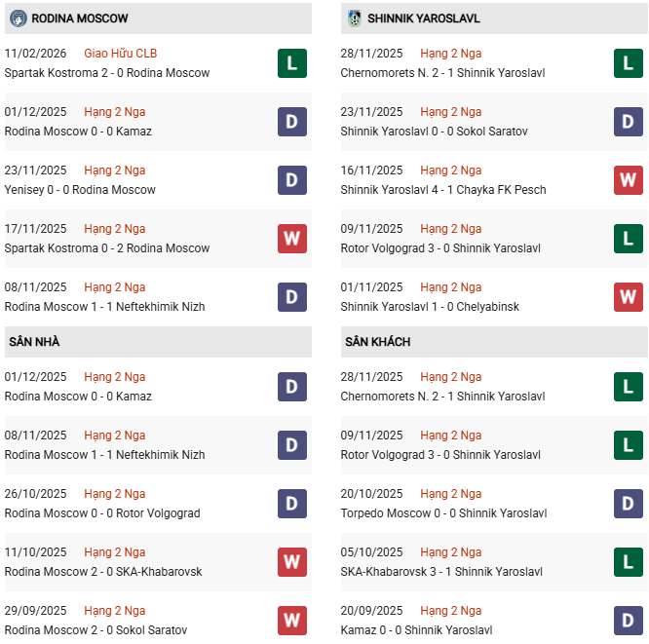This screenshot has width=649, height=644.
Task: Open Hạng 2 Nga link dated 16/11/2025
Action: click(451, 170)
